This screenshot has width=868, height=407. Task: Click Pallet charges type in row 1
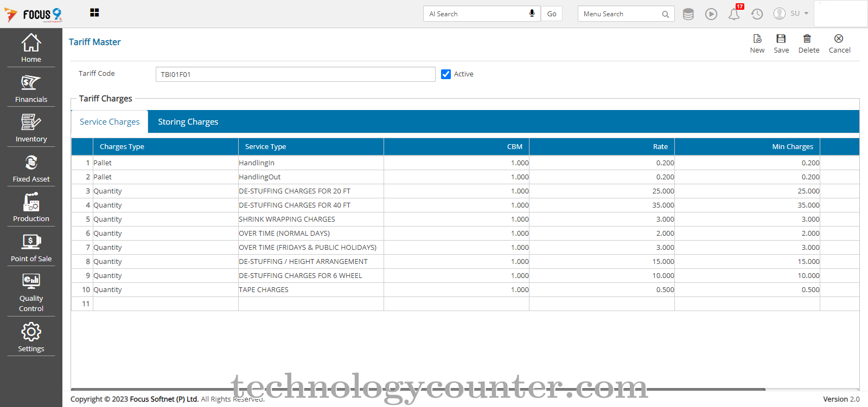[x=165, y=163]
